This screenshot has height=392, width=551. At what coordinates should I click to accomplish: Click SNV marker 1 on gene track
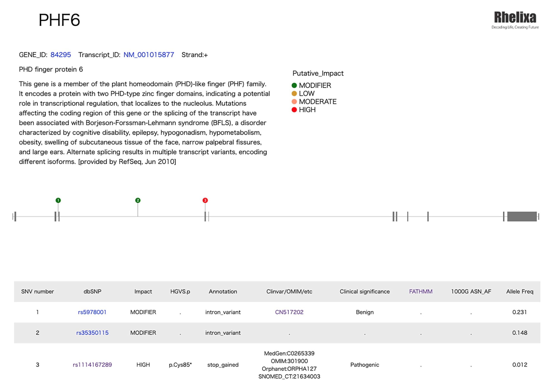click(58, 200)
